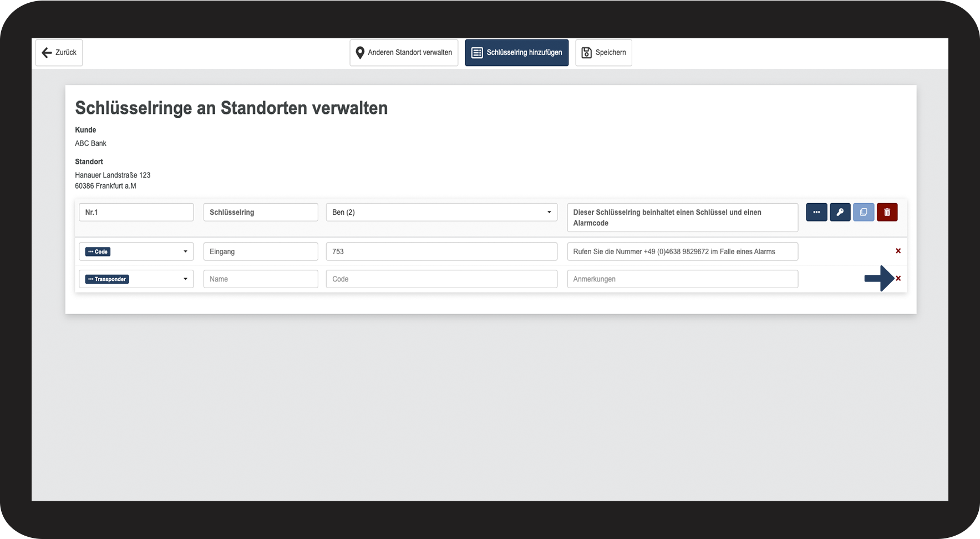This screenshot has height=539, width=980.
Task: Open the Ben (2) dropdown
Action: coord(441,212)
